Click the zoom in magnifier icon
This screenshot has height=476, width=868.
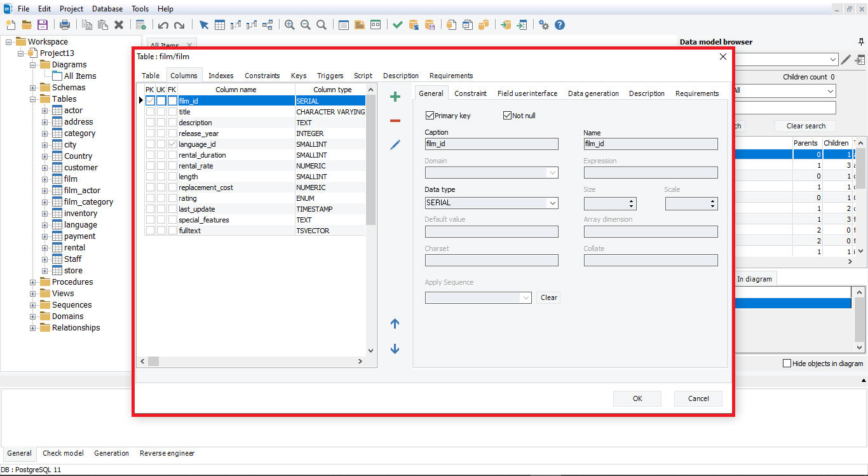point(290,25)
